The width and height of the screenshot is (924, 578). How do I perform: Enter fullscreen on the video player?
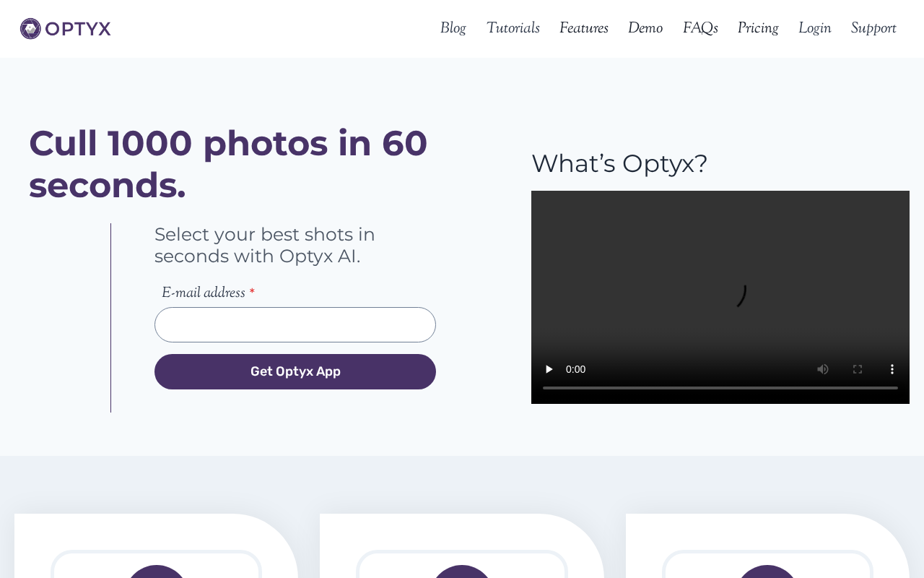tap(857, 369)
